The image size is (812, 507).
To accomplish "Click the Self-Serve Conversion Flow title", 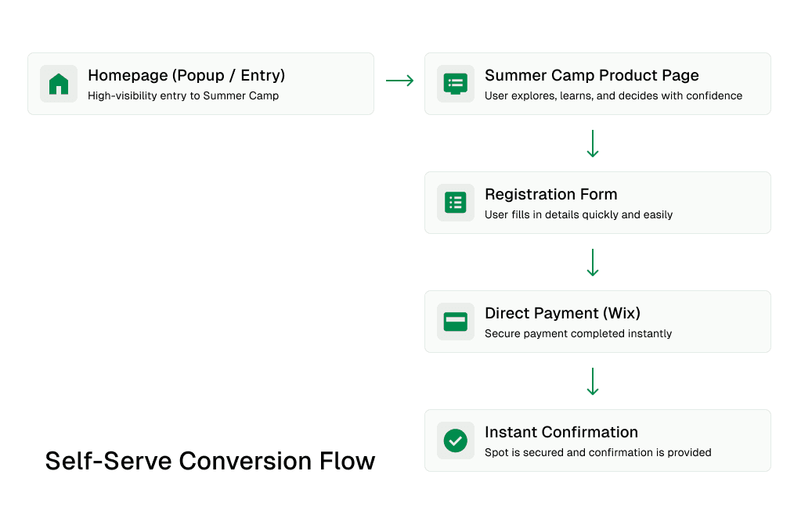I will 210,461.
